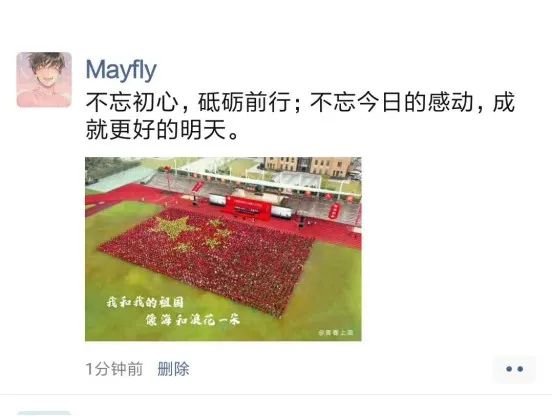Open Mayfly's anime-style avatar picture
This screenshot has width=552, height=416.
(44, 80)
